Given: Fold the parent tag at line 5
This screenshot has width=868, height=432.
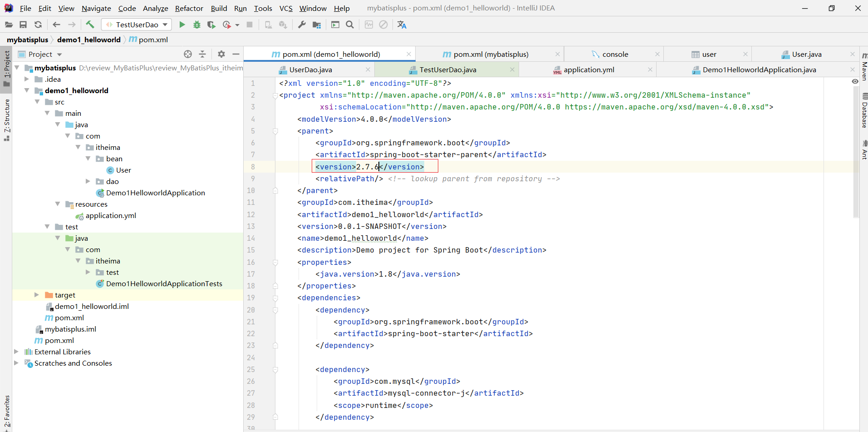Looking at the screenshot, I should tap(275, 131).
